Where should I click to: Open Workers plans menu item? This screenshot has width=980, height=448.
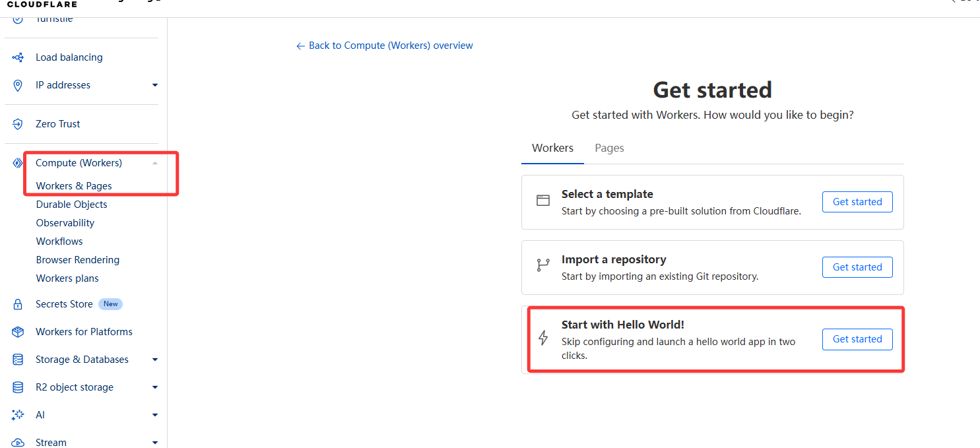click(67, 278)
